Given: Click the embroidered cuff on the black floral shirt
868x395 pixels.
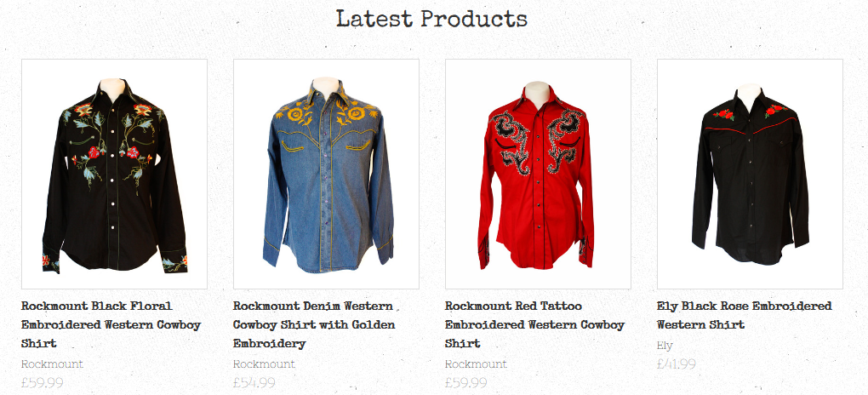Looking at the screenshot, I should click(50, 261).
